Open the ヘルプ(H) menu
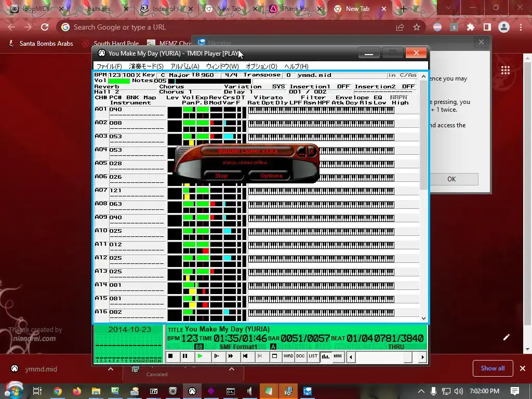This screenshot has width=532, height=399. [x=296, y=66]
